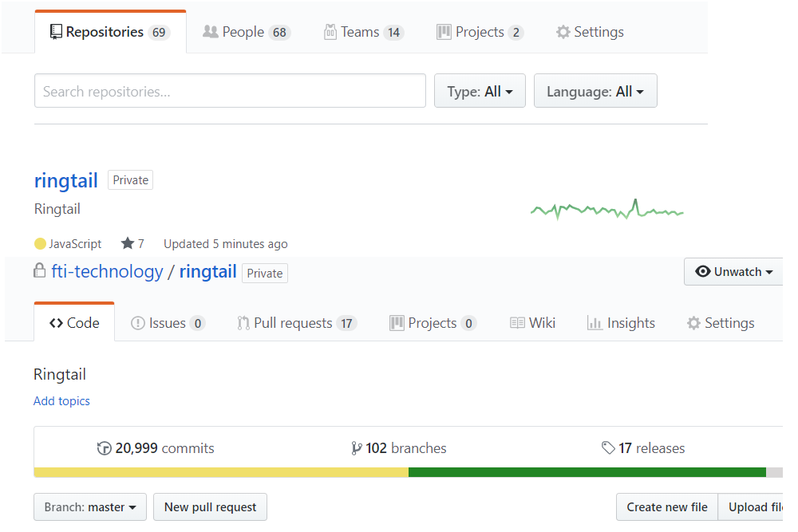
Task: Click the Search repositories field
Action: pos(230,91)
